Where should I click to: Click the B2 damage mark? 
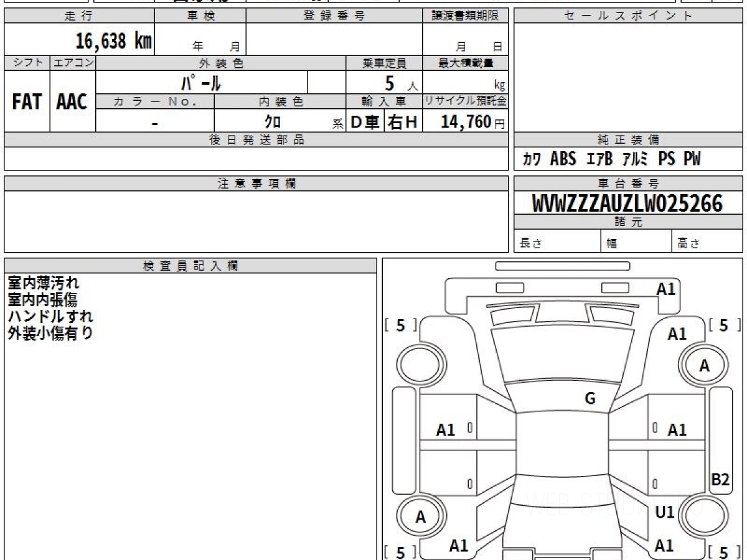tap(720, 480)
